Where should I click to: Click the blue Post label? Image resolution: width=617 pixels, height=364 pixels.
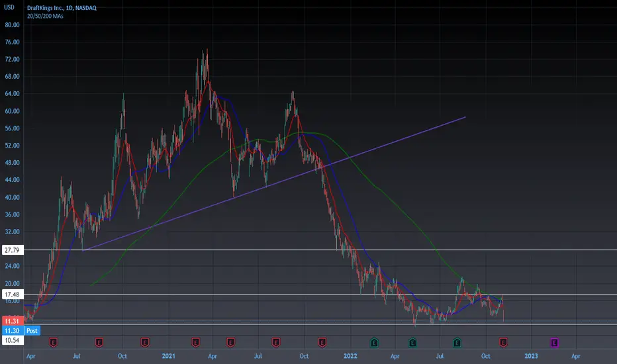[32, 330]
